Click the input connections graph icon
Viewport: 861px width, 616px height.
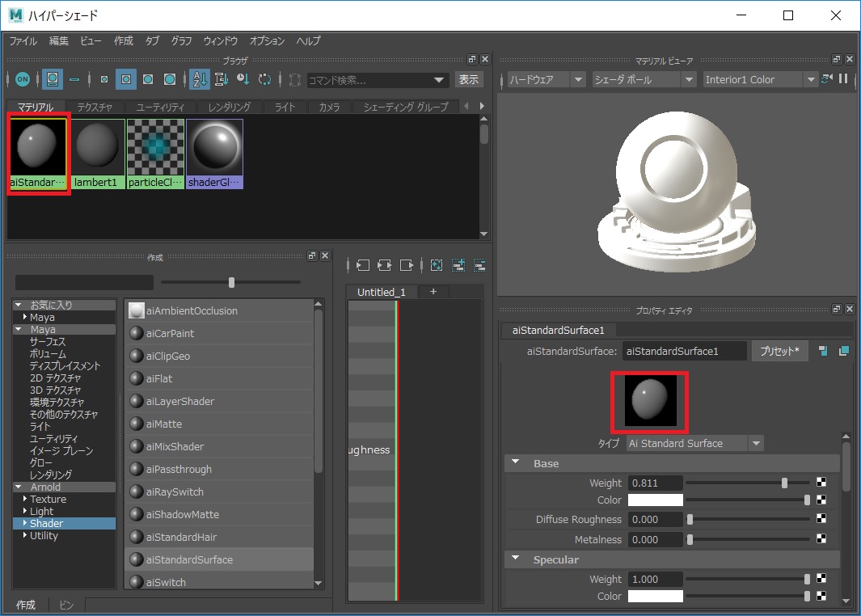[x=362, y=265]
